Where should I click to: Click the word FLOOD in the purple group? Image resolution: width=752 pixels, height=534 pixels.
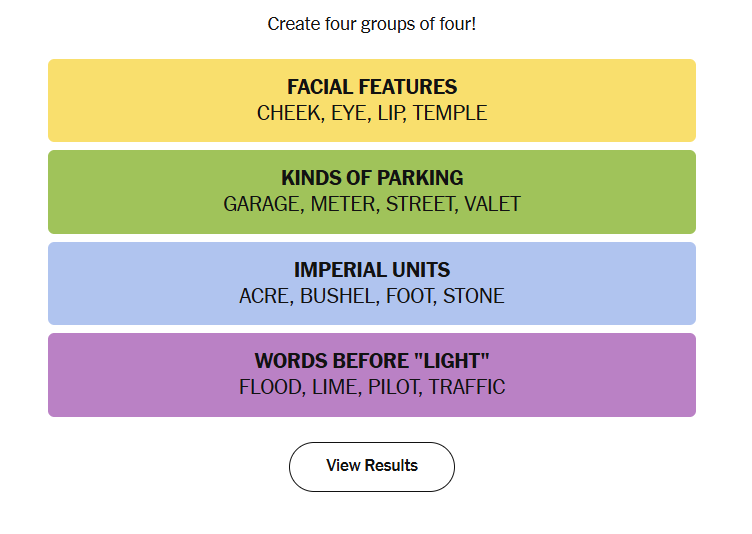click(269, 388)
